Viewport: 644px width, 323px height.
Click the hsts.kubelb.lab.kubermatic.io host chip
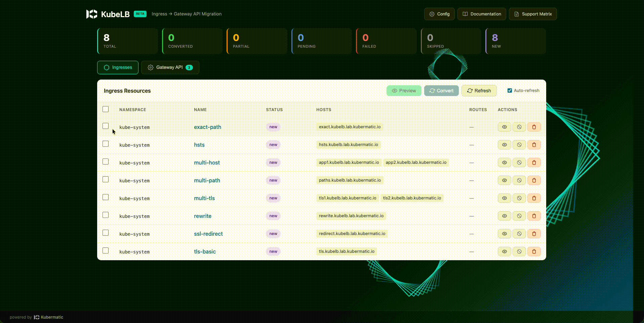[349, 145]
